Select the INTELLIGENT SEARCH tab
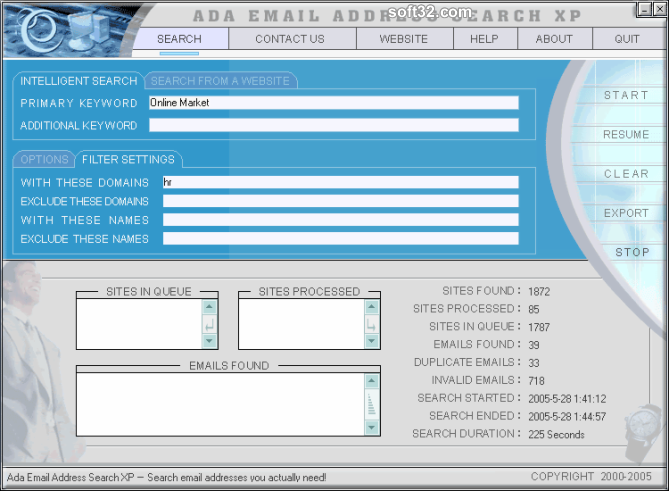This screenshot has height=491, width=669. tap(79, 81)
